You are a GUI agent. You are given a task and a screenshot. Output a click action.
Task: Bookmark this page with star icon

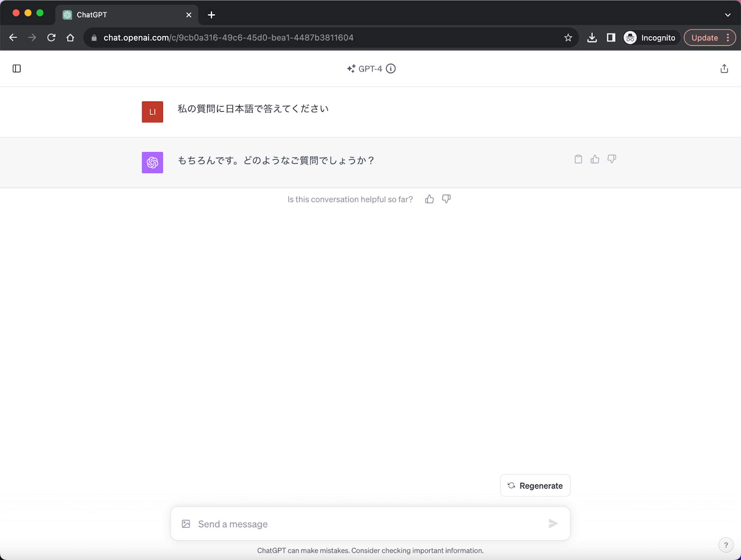coord(568,38)
